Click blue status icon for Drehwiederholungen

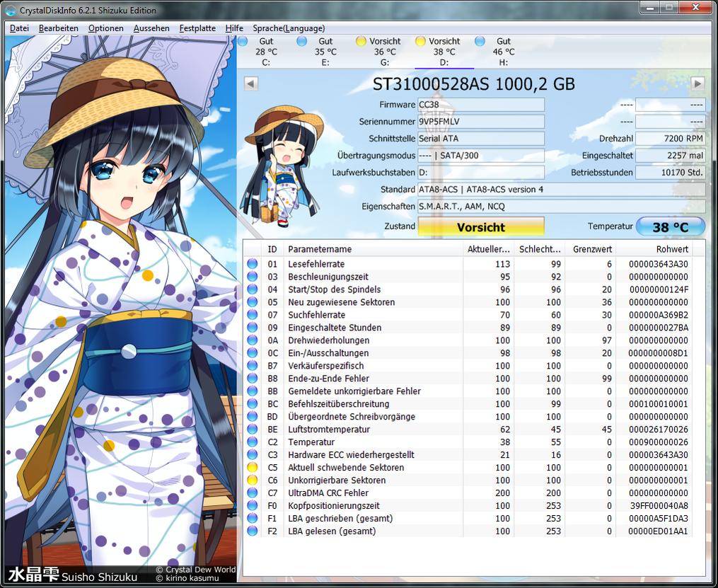click(252, 340)
